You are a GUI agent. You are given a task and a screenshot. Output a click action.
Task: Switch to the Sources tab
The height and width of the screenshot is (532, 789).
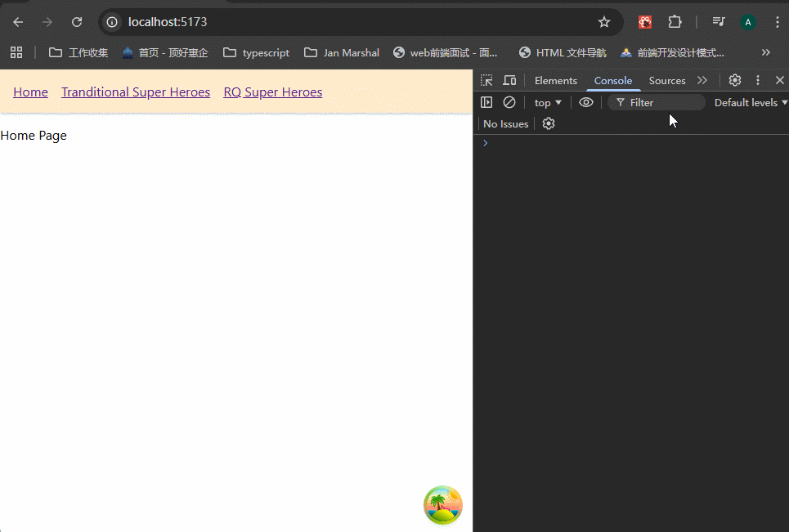pos(667,80)
